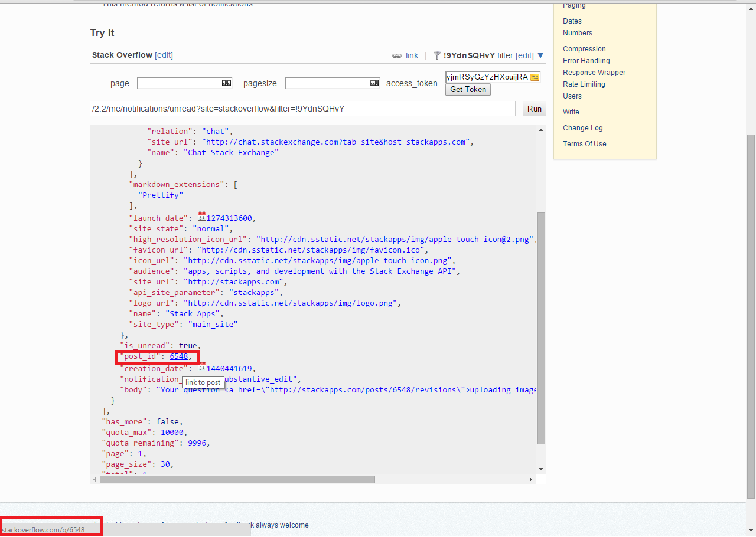
Task: Open the [edit] link next to Stack Overflow
Action: (164, 55)
